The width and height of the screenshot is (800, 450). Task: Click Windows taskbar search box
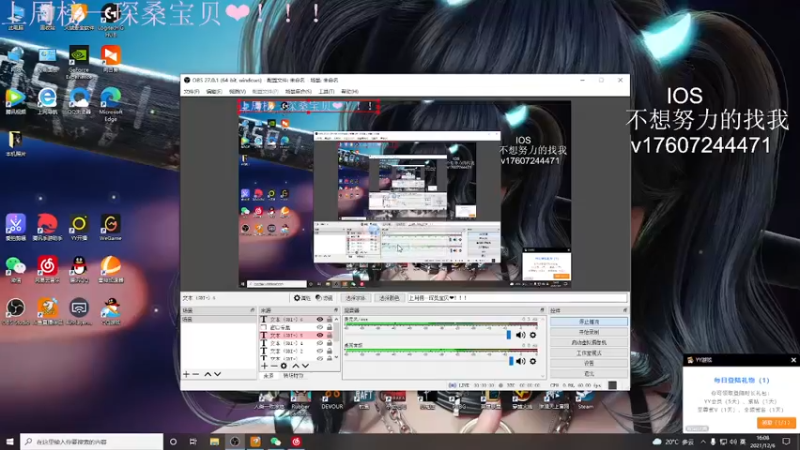tap(92, 442)
